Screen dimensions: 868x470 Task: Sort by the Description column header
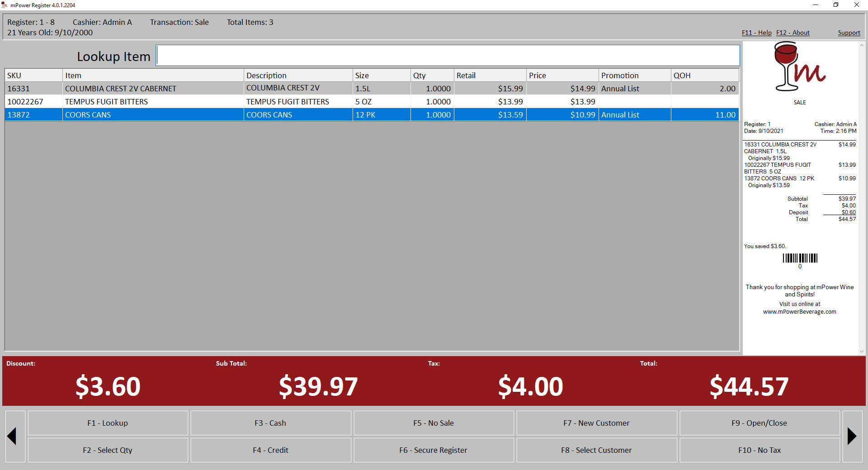(x=298, y=75)
